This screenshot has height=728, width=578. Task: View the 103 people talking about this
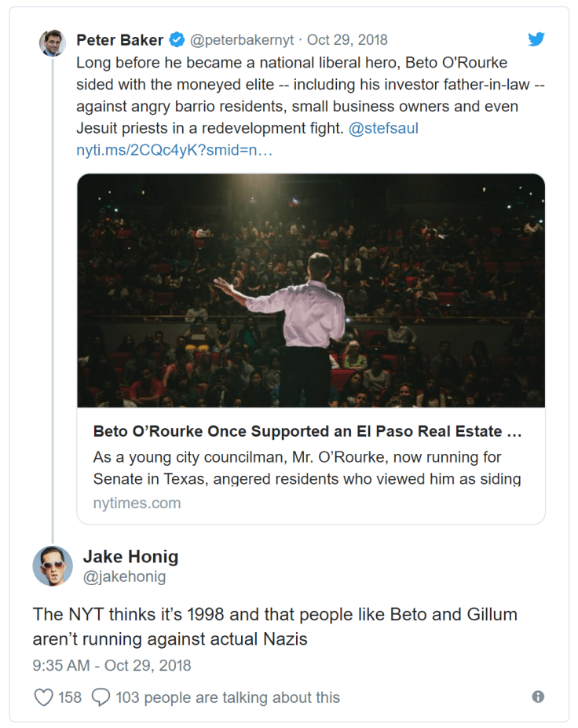point(228,697)
